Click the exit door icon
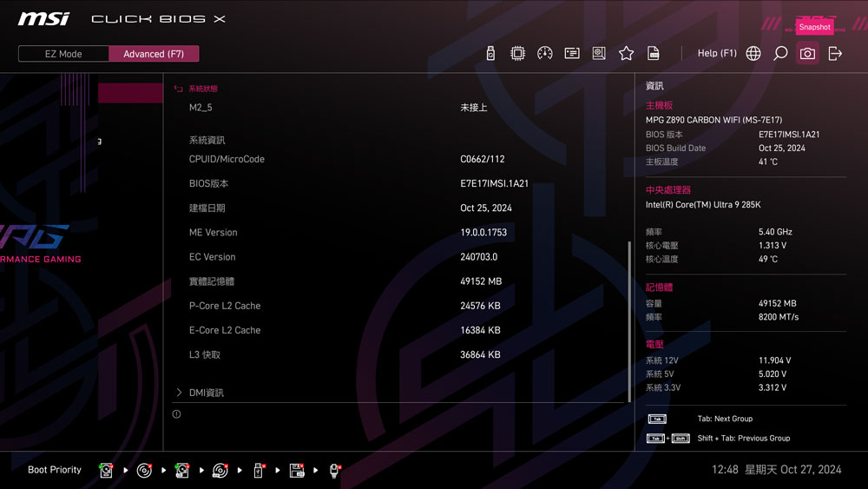This screenshot has width=868, height=489. click(835, 53)
